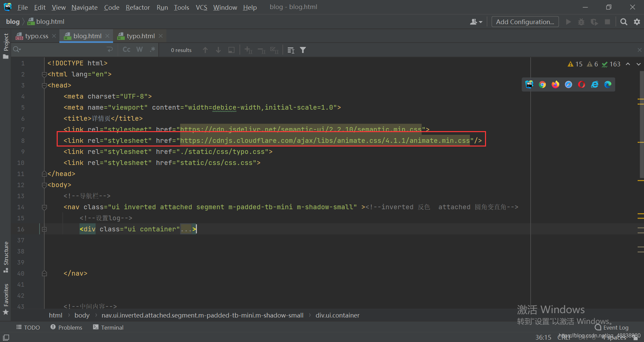The height and width of the screenshot is (342, 644).
Task: Go to next search occurrence arrow
Action: [x=218, y=50]
